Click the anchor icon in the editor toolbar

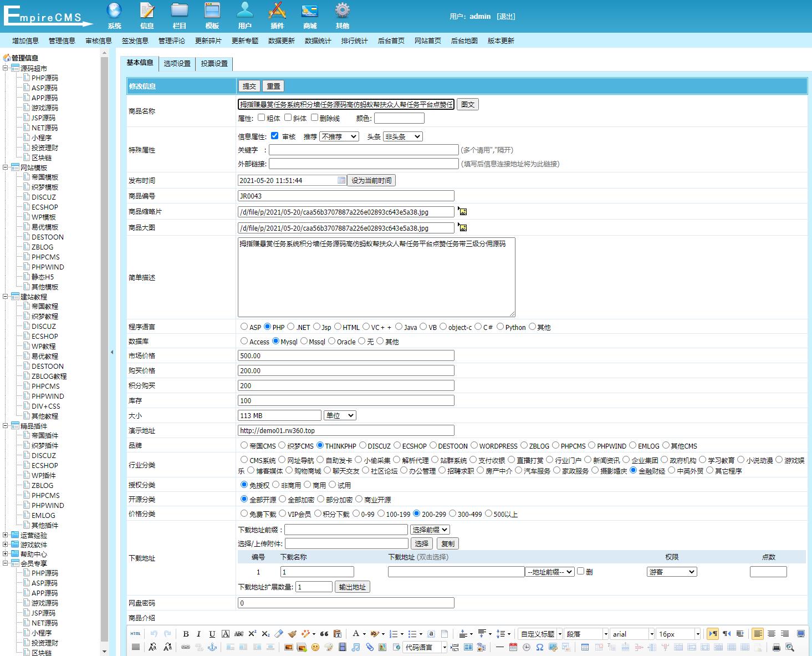[x=212, y=647]
